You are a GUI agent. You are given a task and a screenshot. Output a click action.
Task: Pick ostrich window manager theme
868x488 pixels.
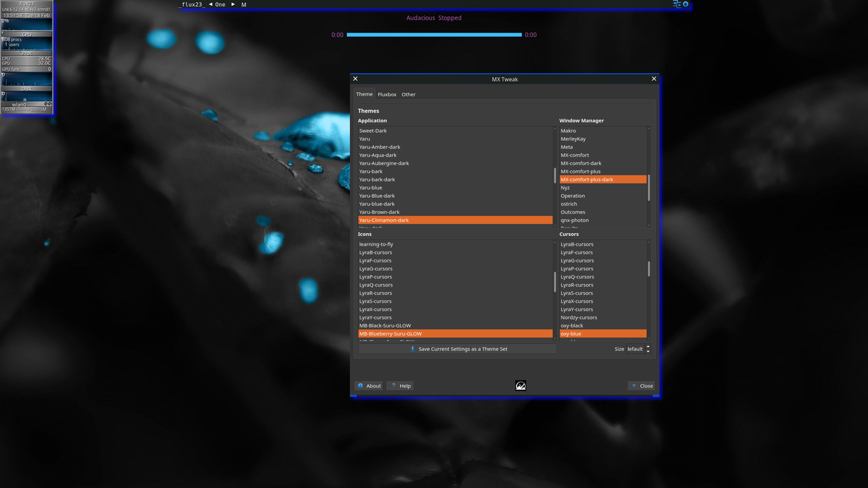click(603, 204)
